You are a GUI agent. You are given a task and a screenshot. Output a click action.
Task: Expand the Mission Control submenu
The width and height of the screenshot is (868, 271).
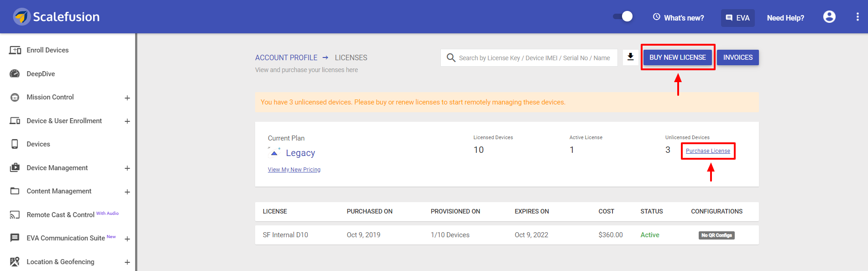127,98
